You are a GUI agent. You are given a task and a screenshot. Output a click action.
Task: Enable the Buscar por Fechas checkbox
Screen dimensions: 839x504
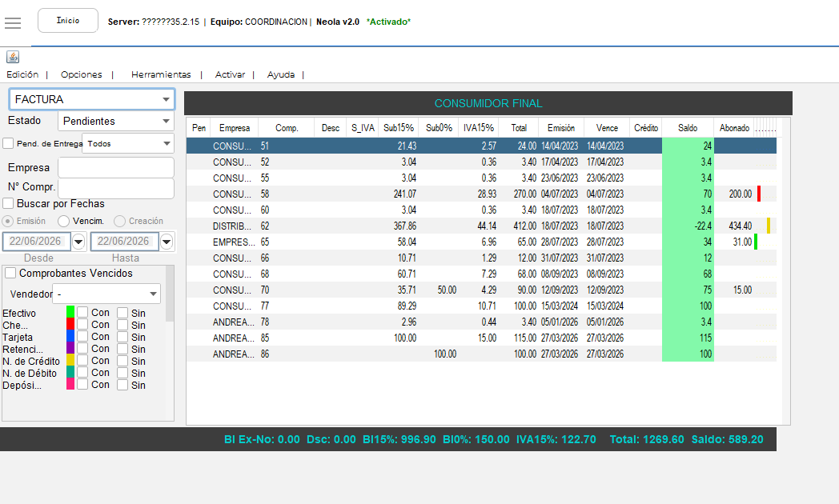coord(8,203)
